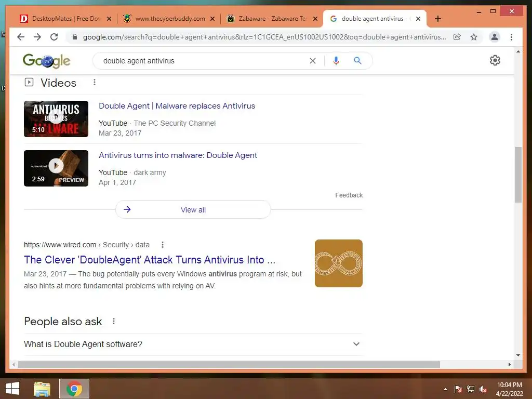Click muted volume tray icon
This screenshot has height=399, width=532.
(x=484, y=389)
